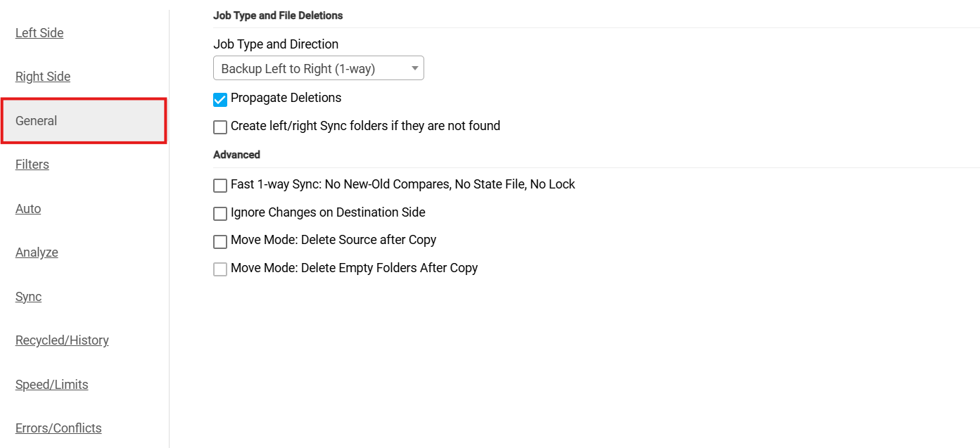Image resolution: width=980 pixels, height=448 pixels.
Task: Open the Speed/Limits section
Action: tap(52, 385)
